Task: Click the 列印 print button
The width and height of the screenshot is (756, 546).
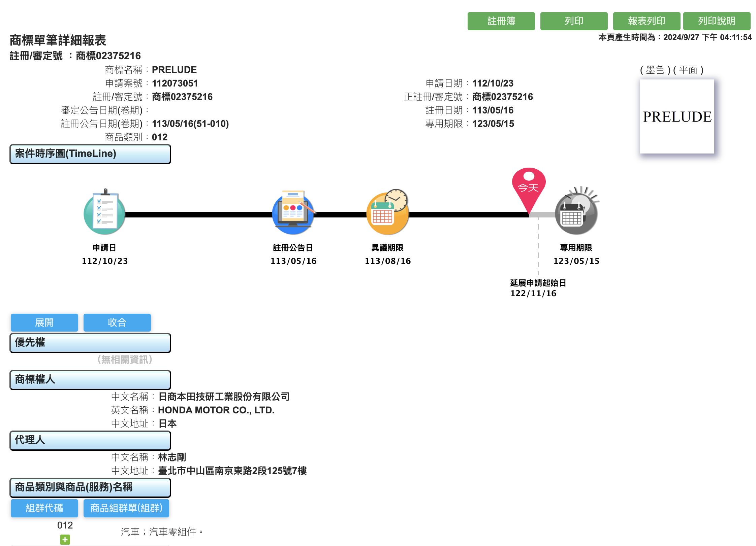Action: coord(574,21)
